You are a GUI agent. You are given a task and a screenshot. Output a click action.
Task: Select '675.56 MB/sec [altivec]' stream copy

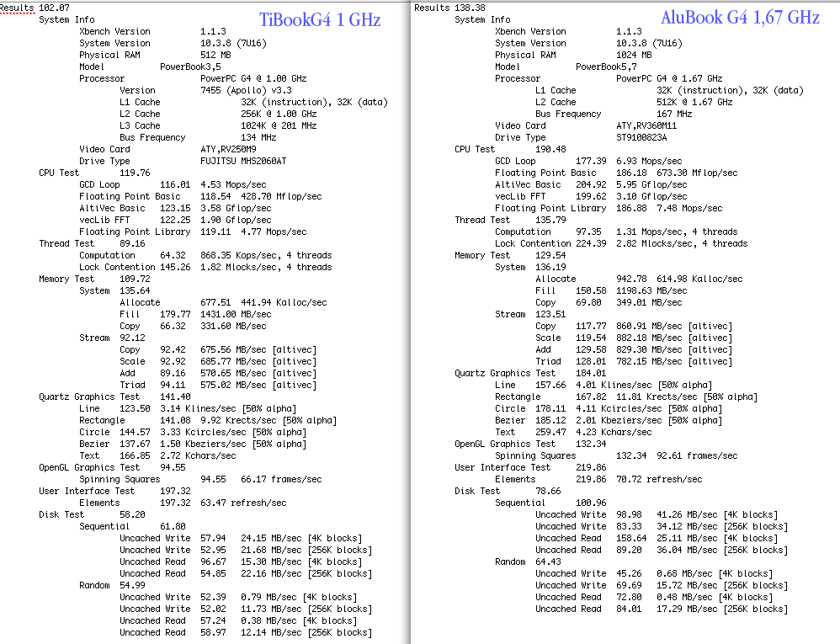pyautogui.click(x=258, y=350)
